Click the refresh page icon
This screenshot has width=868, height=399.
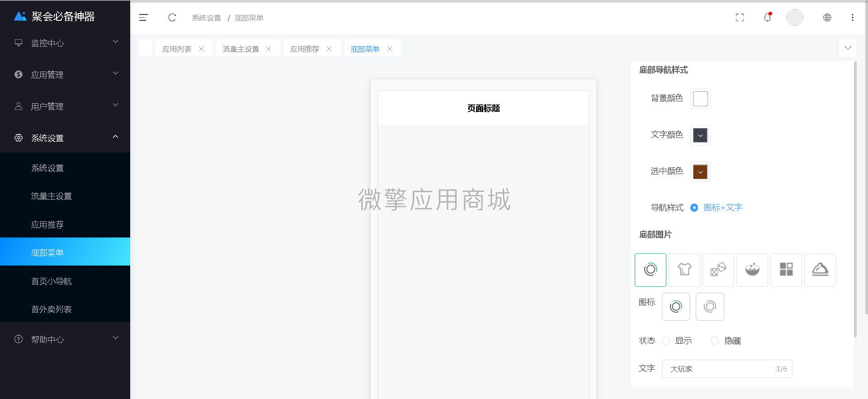[172, 18]
